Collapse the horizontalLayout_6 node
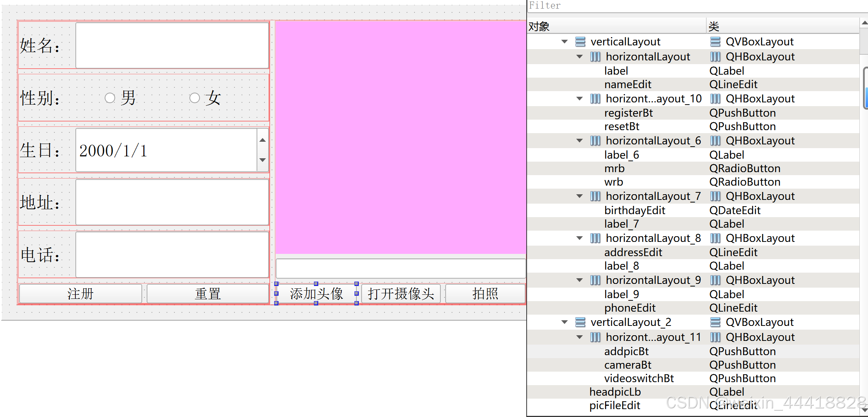 point(580,141)
